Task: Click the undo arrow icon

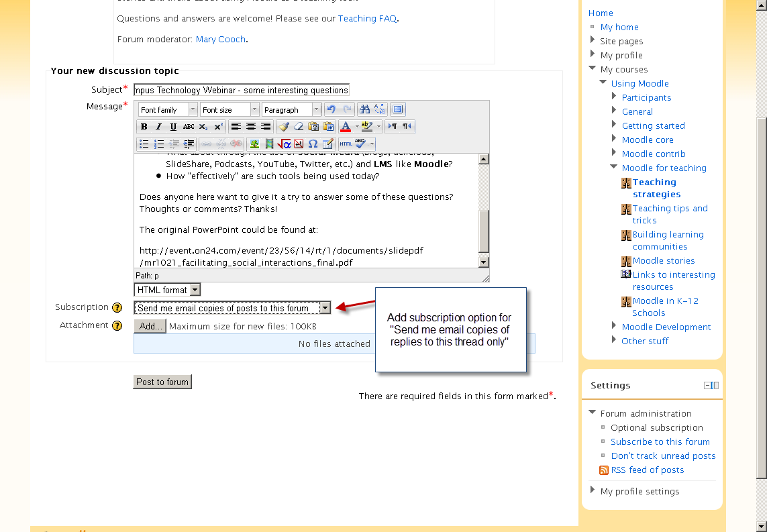Action: click(x=331, y=109)
